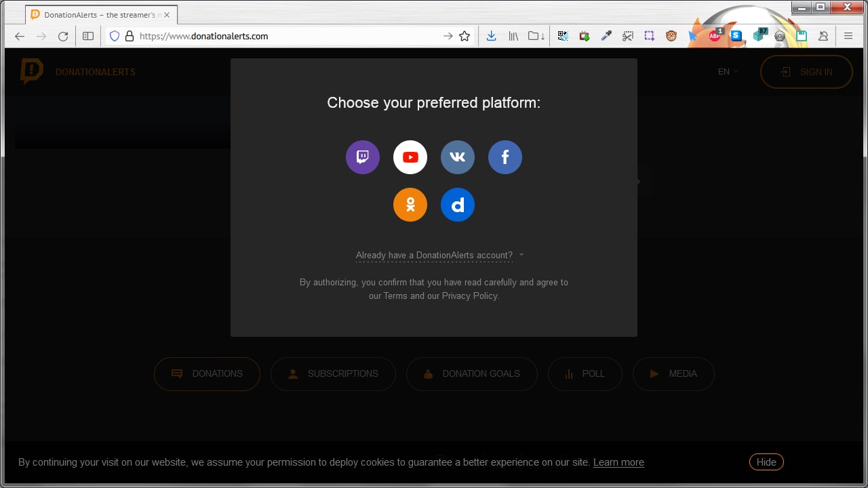The width and height of the screenshot is (868, 488).
Task: Toggle the browser sidebar
Action: click(88, 37)
